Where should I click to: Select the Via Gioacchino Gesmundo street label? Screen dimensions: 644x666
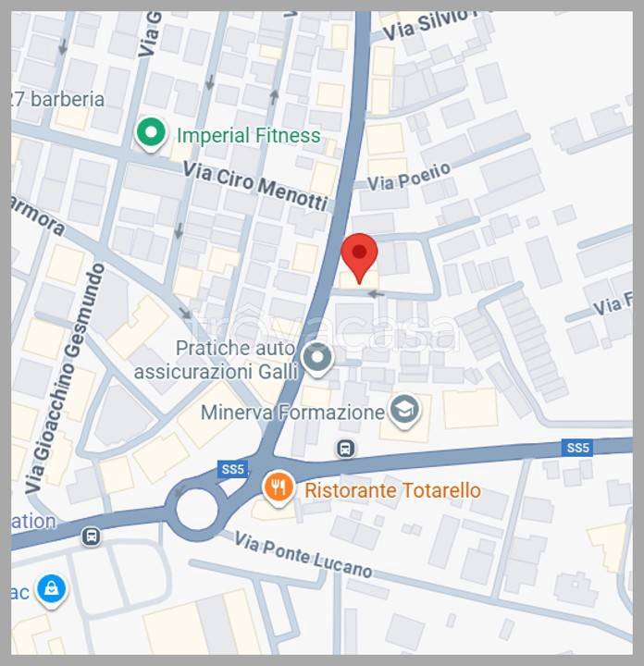pyautogui.click(x=65, y=378)
